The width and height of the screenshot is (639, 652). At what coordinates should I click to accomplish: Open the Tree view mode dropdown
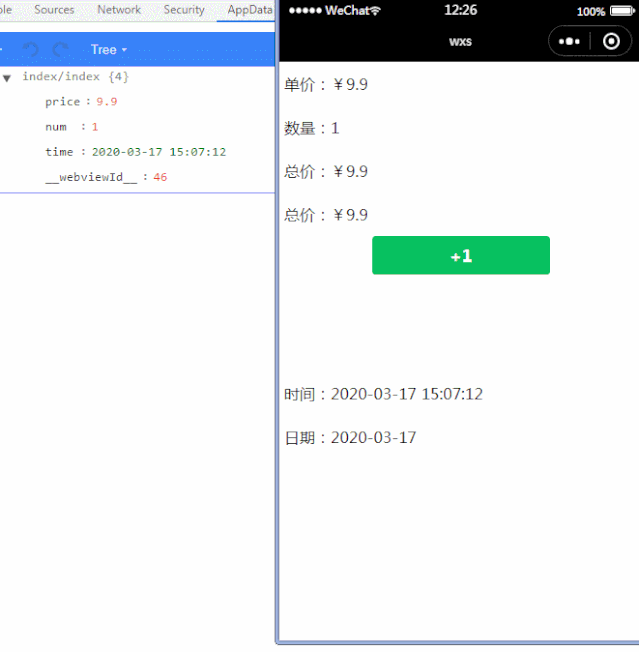pyautogui.click(x=109, y=49)
